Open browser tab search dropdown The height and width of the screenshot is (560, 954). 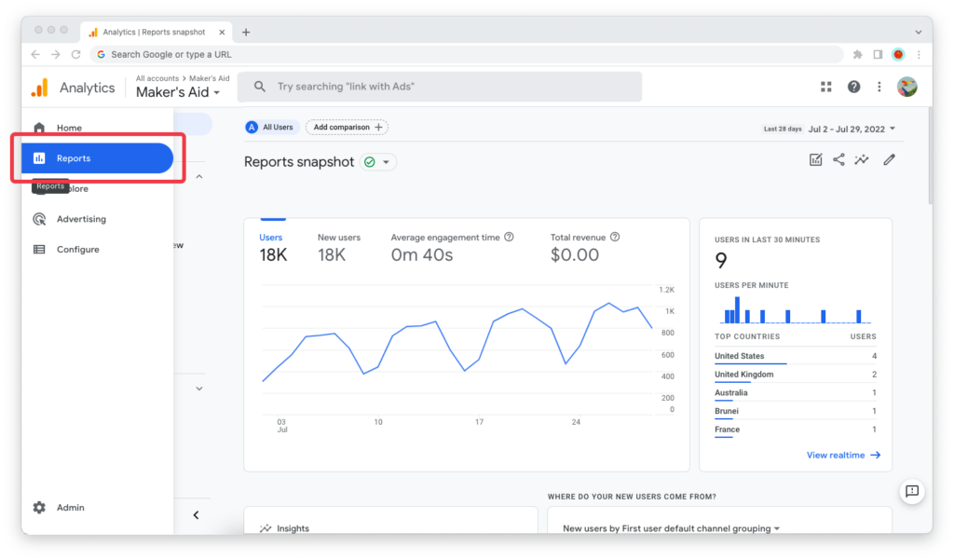[918, 33]
